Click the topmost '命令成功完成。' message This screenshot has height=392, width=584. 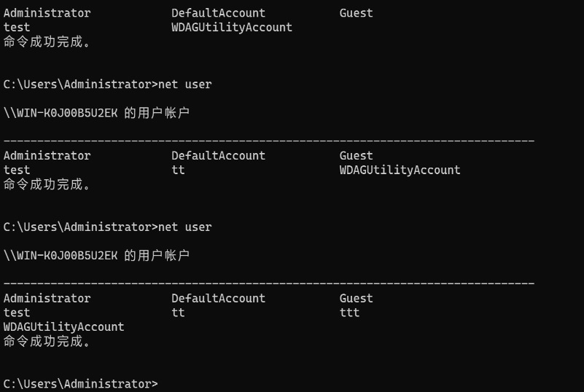[47, 42]
